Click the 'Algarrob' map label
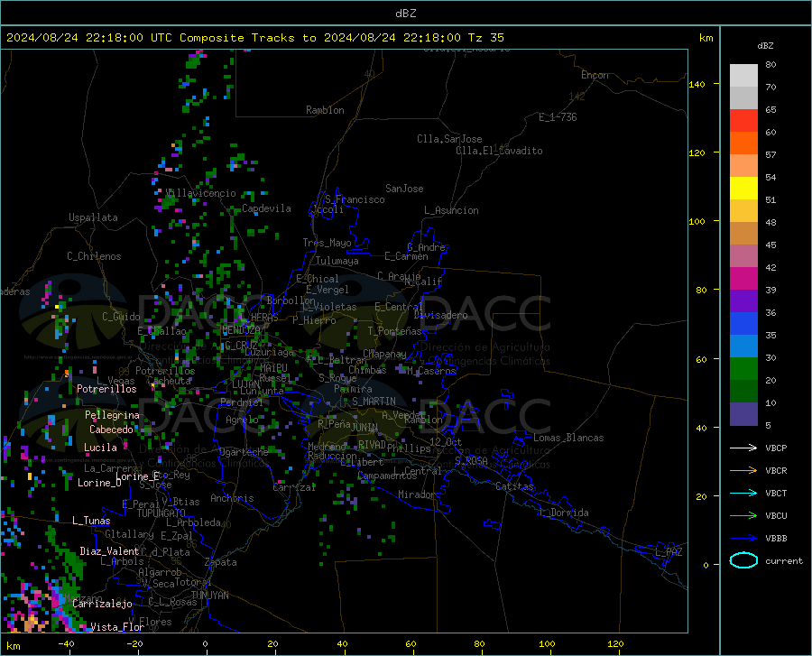This screenshot has height=656, width=812. click(x=160, y=572)
